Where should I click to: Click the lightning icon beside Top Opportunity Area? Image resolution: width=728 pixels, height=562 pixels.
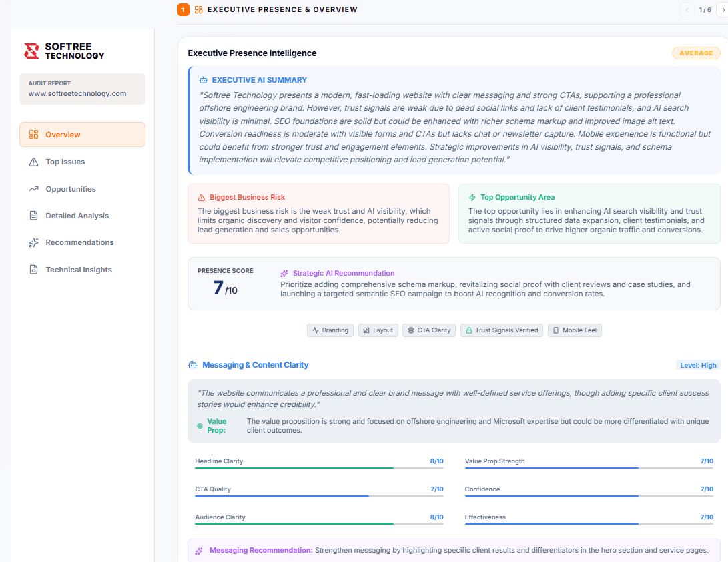(x=472, y=198)
